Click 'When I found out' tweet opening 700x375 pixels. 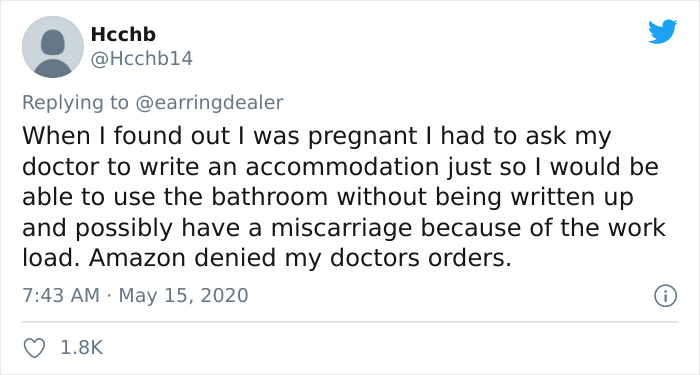click(126, 137)
